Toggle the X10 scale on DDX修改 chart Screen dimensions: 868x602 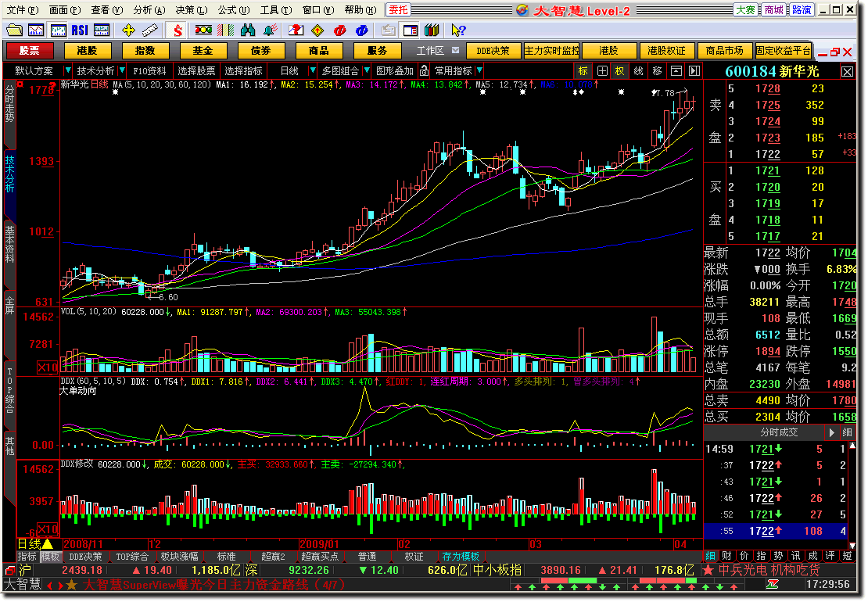48,529
